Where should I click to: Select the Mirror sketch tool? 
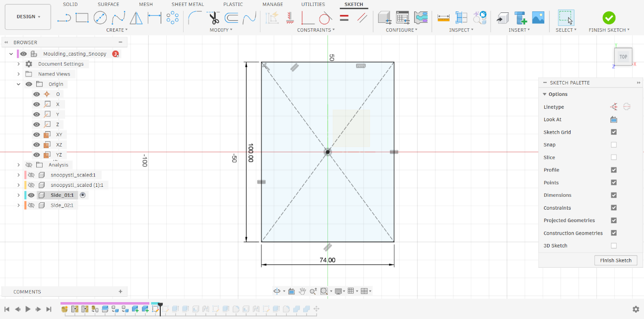tap(136, 18)
